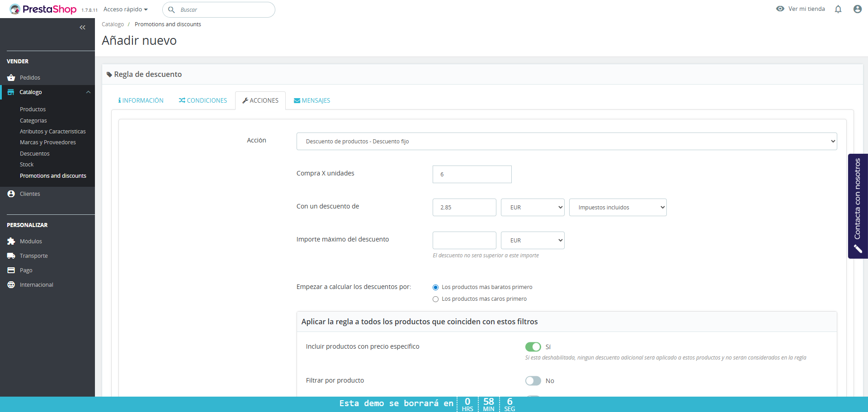
Task: Open the Contacta con nosotros side tab
Action: point(858,206)
